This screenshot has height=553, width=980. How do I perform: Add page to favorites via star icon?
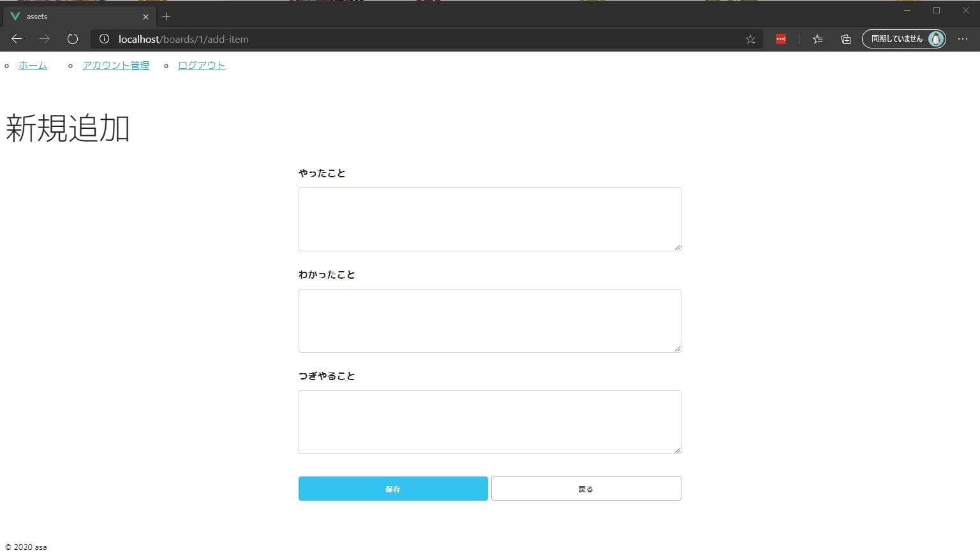tap(750, 39)
